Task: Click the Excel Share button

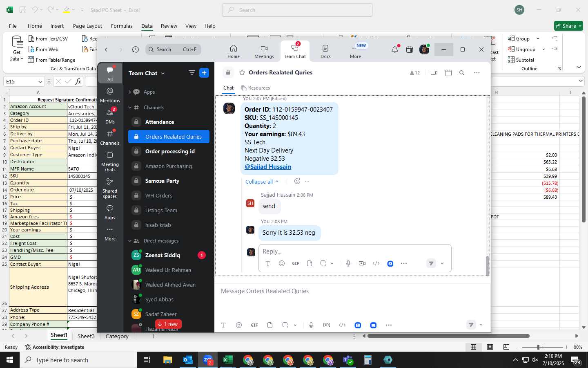Action: tap(568, 26)
